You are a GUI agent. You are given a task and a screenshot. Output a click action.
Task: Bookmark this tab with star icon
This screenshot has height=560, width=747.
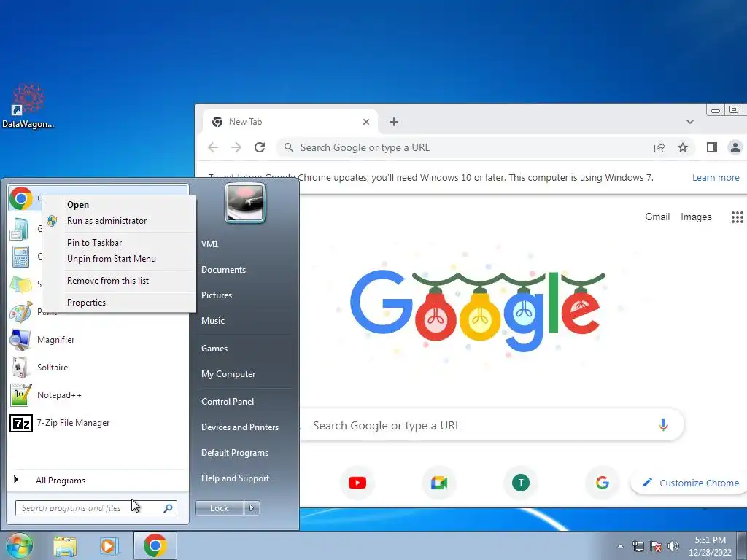click(x=683, y=147)
